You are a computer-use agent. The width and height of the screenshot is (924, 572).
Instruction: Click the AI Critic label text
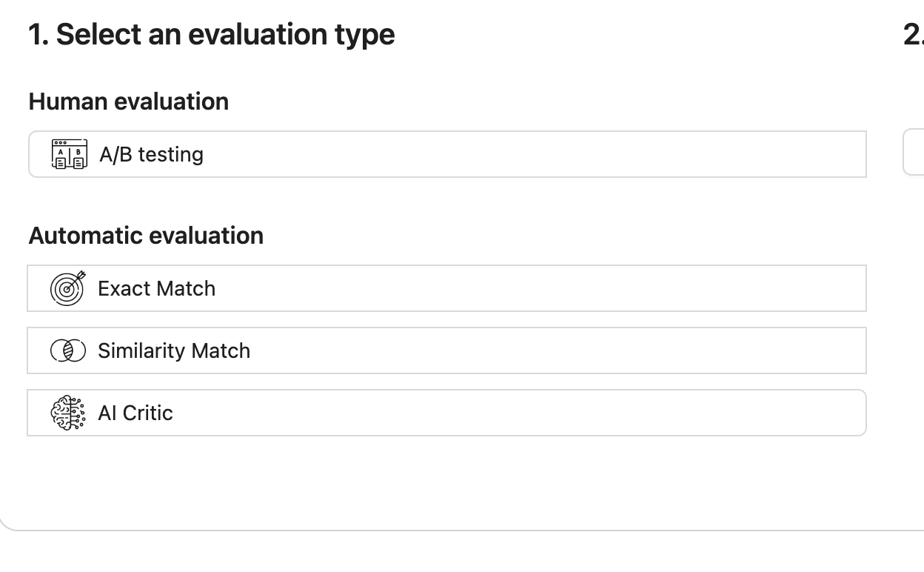[135, 413]
